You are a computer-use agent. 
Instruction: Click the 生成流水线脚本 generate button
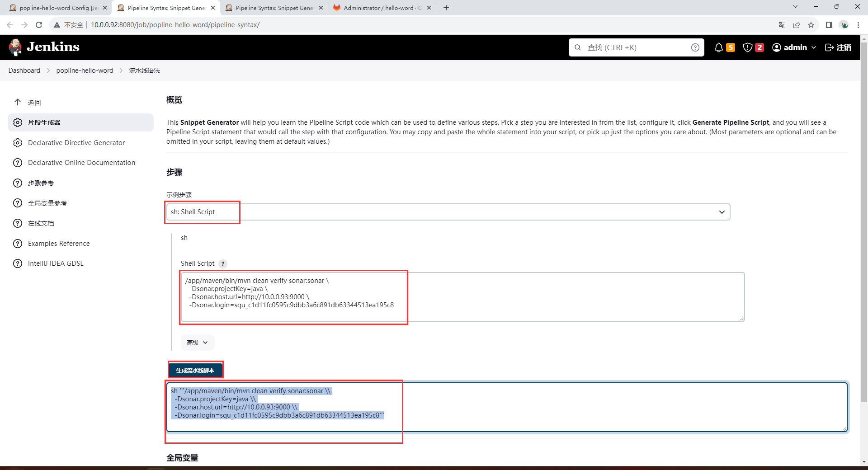point(195,370)
